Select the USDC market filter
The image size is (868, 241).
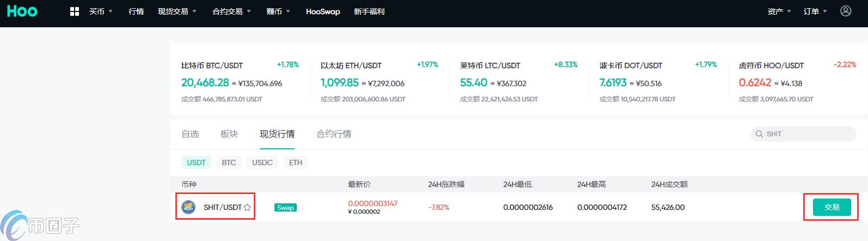(262, 162)
